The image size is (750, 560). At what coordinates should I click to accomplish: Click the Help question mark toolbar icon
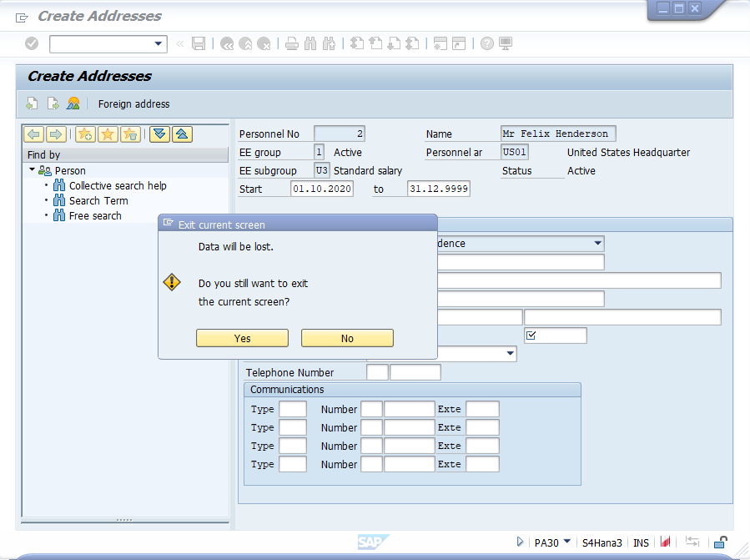point(486,43)
